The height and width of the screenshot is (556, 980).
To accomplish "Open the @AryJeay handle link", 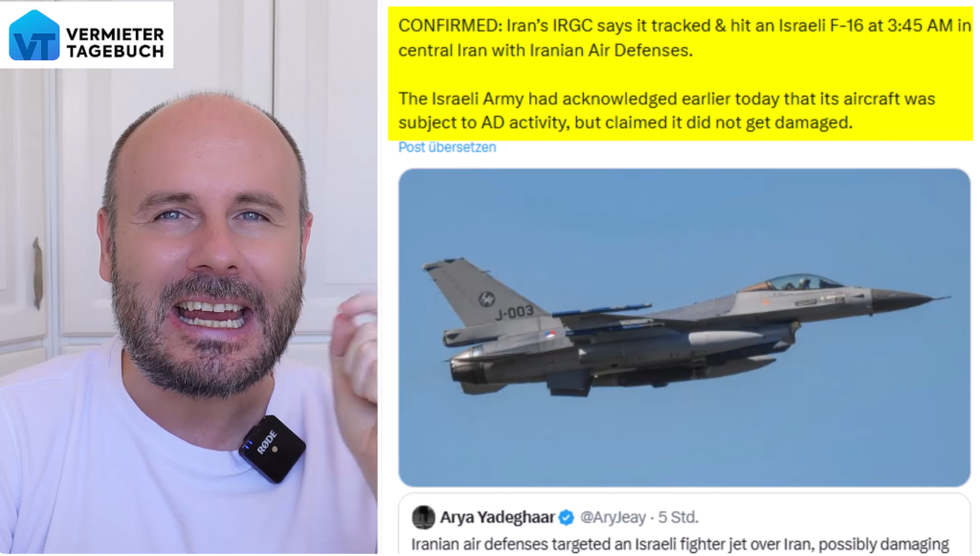I will tap(612, 518).
